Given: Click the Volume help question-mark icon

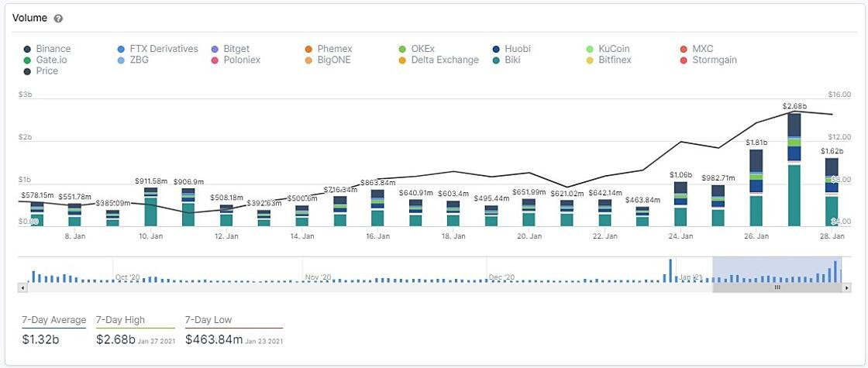Looking at the screenshot, I should (x=59, y=19).
